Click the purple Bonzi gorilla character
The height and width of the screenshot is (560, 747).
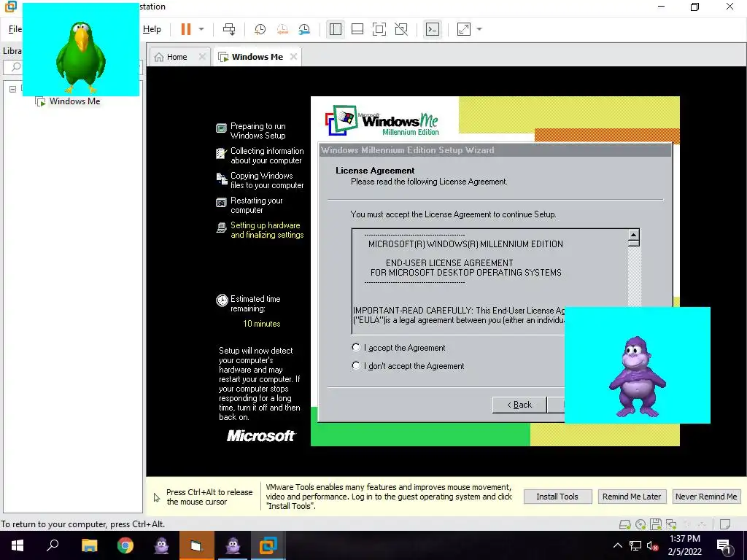click(x=638, y=376)
